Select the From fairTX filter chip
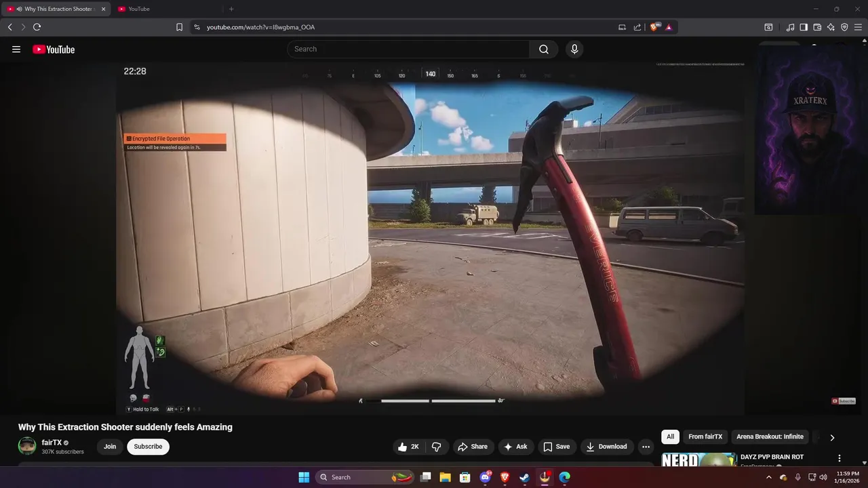The height and width of the screenshot is (488, 868). pos(705,436)
